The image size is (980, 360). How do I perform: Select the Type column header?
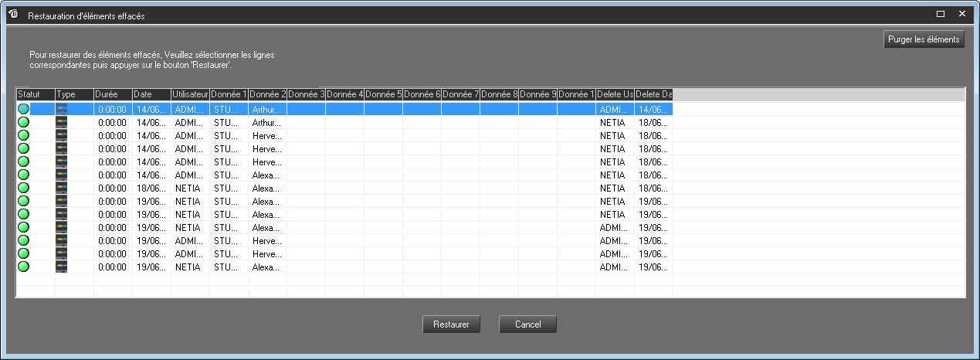pos(74,94)
